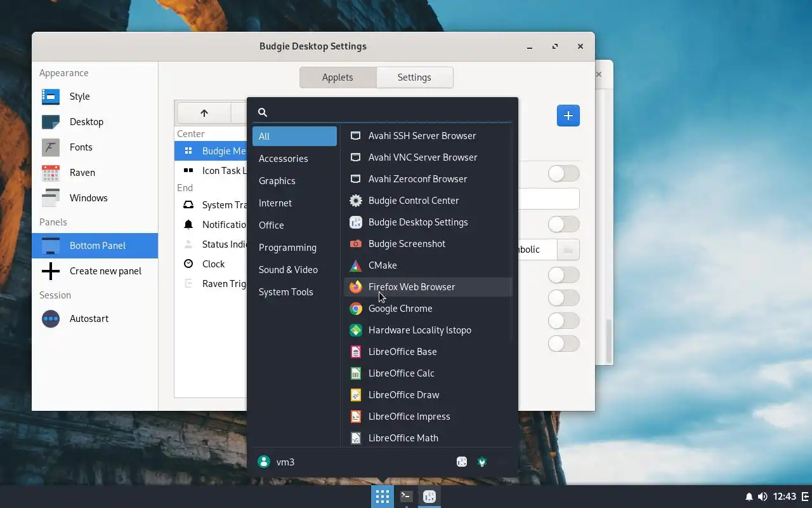Open LibreOffice Draw
Image resolution: width=812 pixels, height=508 pixels.
428,395
